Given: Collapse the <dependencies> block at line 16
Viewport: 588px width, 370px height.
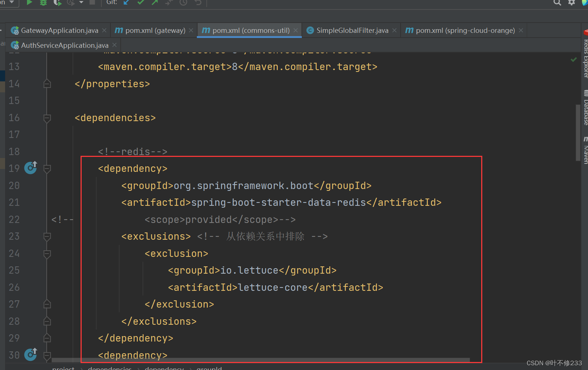Looking at the screenshot, I should 47,118.
